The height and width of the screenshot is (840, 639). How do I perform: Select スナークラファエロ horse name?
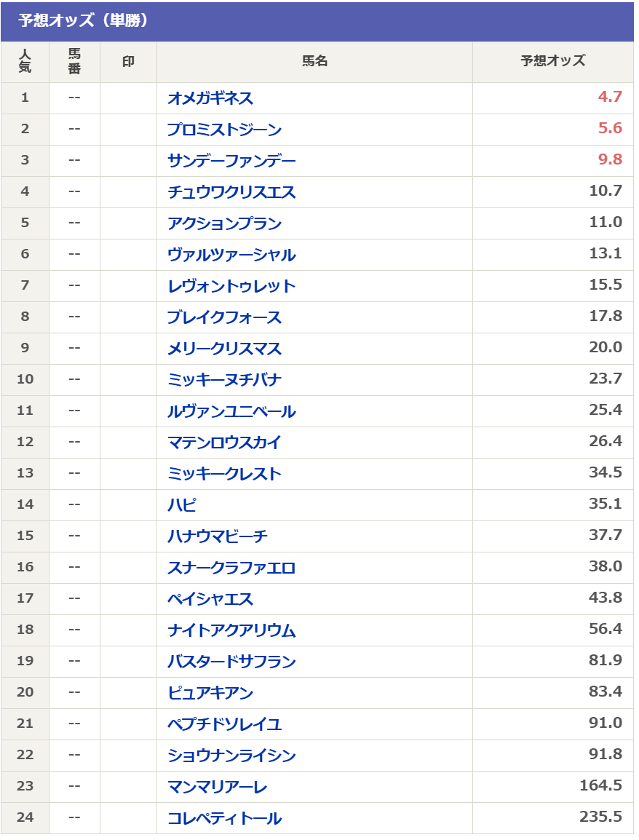point(231,568)
